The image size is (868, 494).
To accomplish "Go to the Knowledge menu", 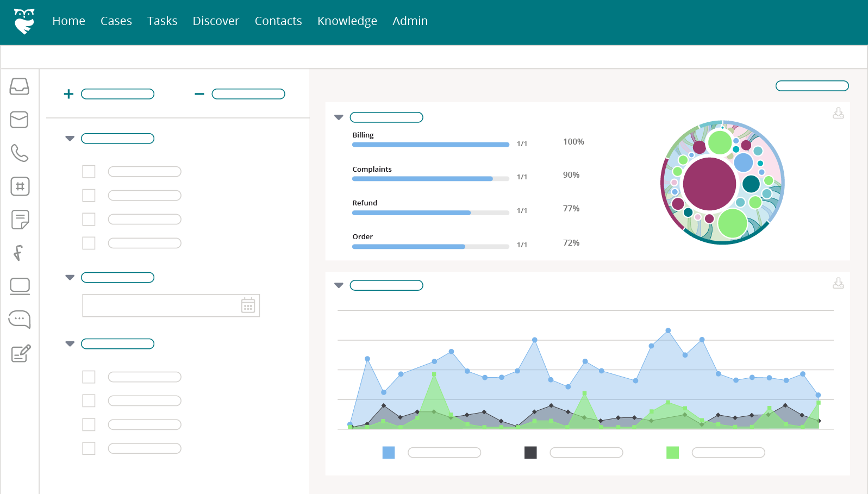I will point(347,21).
